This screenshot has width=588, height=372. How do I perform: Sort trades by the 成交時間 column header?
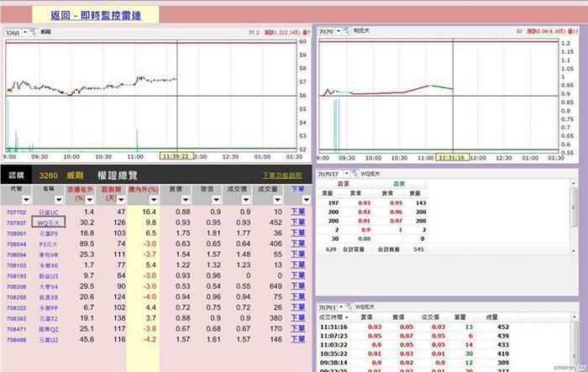click(x=333, y=317)
